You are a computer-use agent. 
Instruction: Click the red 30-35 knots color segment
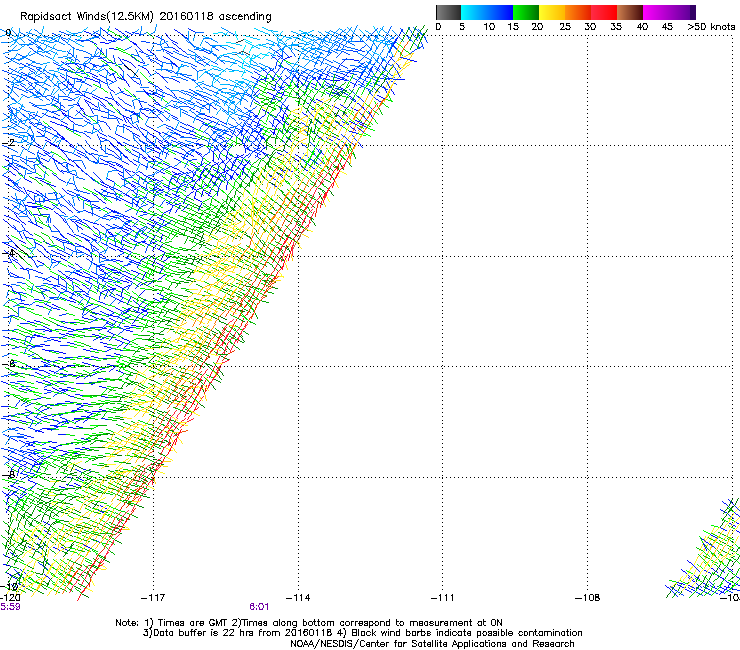[604, 12]
